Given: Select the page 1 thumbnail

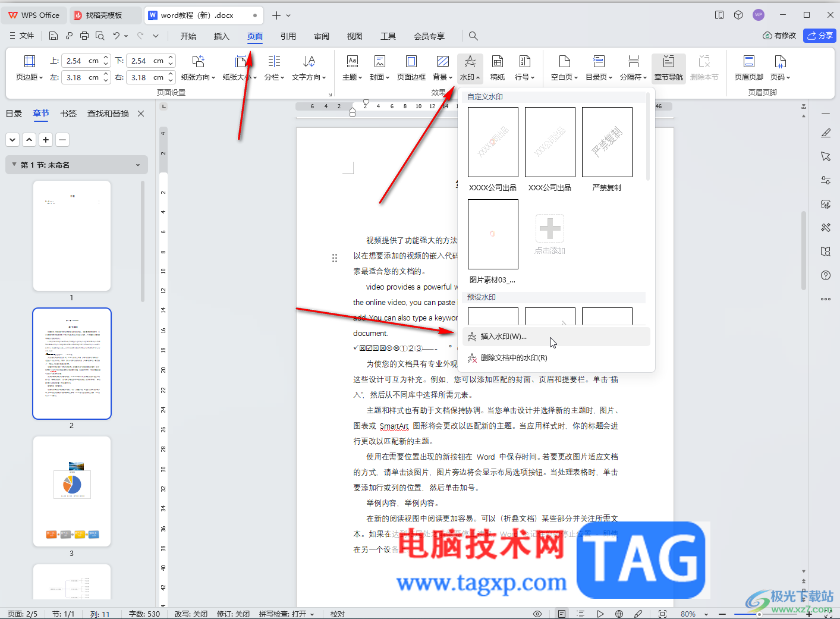Looking at the screenshot, I should pyautogui.click(x=72, y=235).
